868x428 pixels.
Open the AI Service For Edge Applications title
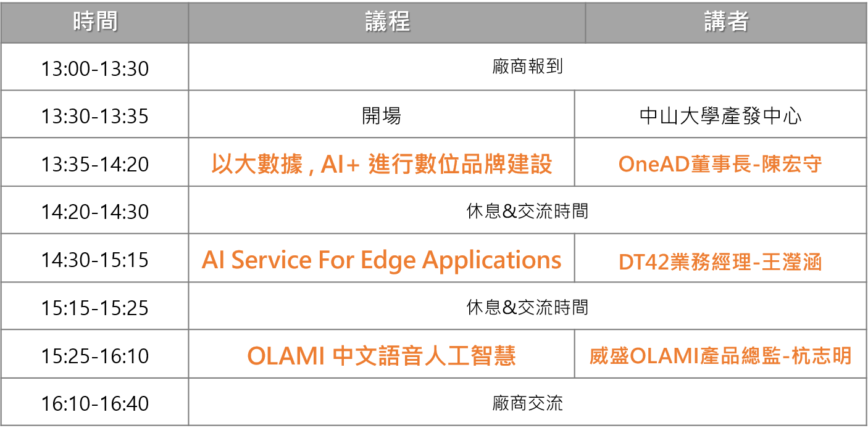click(382, 260)
